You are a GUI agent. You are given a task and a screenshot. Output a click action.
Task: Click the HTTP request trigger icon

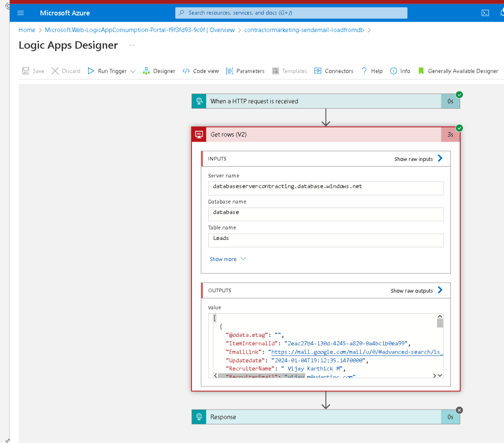[x=199, y=101]
